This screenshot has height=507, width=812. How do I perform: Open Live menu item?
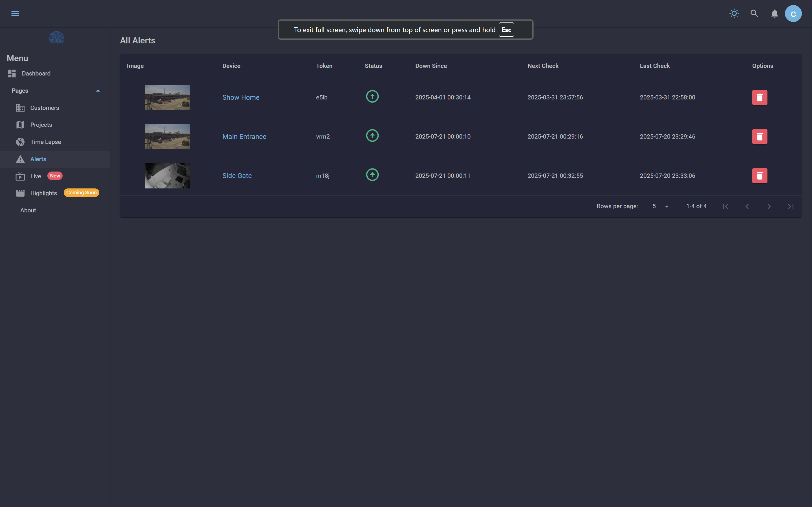(x=36, y=176)
